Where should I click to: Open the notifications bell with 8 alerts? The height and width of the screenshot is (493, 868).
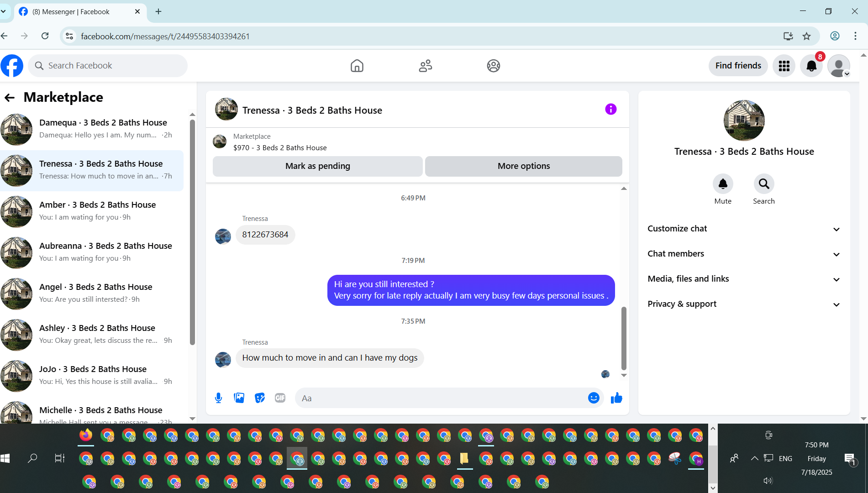(811, 66)
